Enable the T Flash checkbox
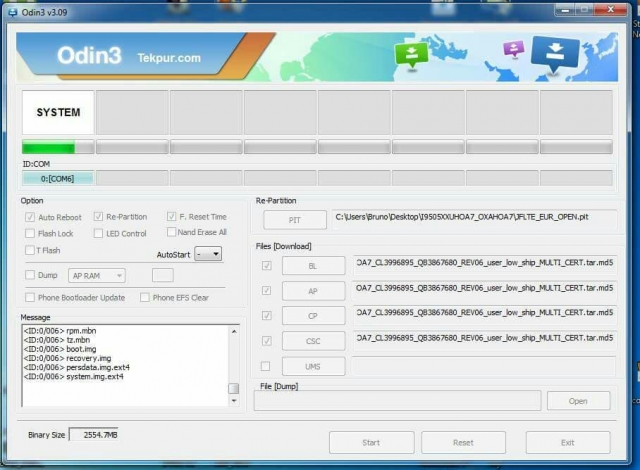This screenshot has width=640, height=470. [30, 250]
